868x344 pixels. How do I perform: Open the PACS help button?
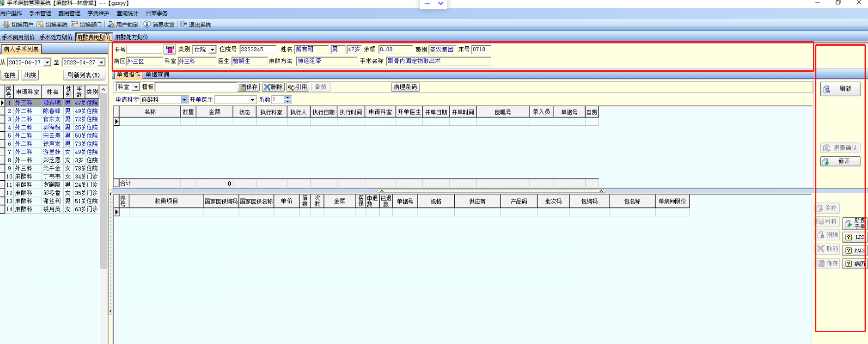pos(855,250)
